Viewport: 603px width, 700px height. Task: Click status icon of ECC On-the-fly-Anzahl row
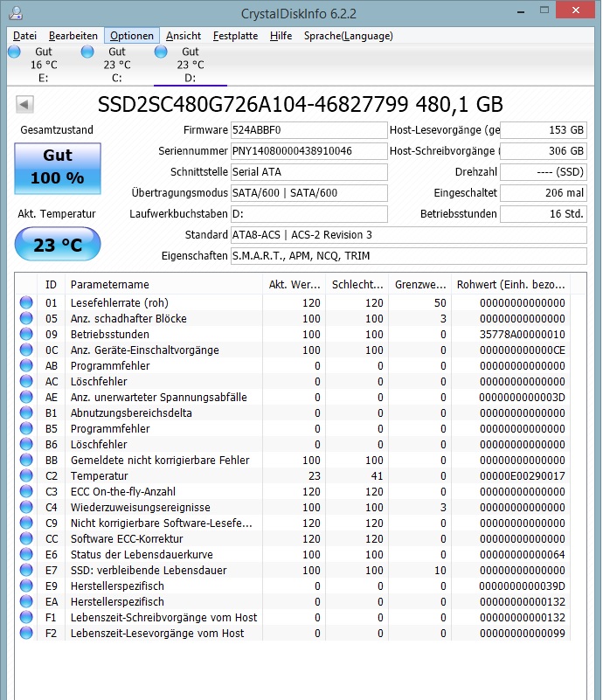click(26, 491)
